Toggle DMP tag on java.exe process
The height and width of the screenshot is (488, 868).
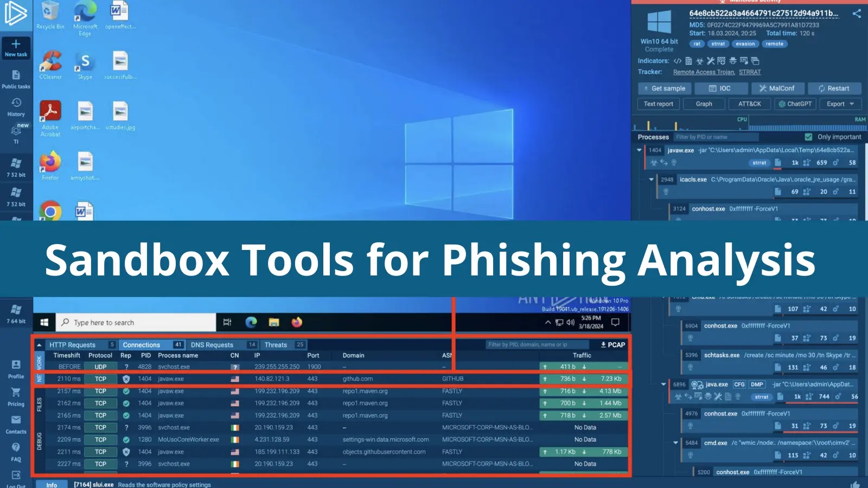pos(757,384)
